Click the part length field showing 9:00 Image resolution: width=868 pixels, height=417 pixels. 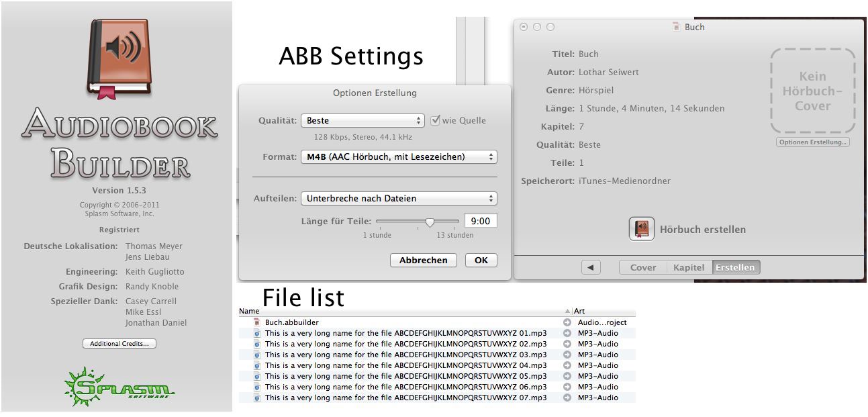pyautogui.click(x=481, y=221)
